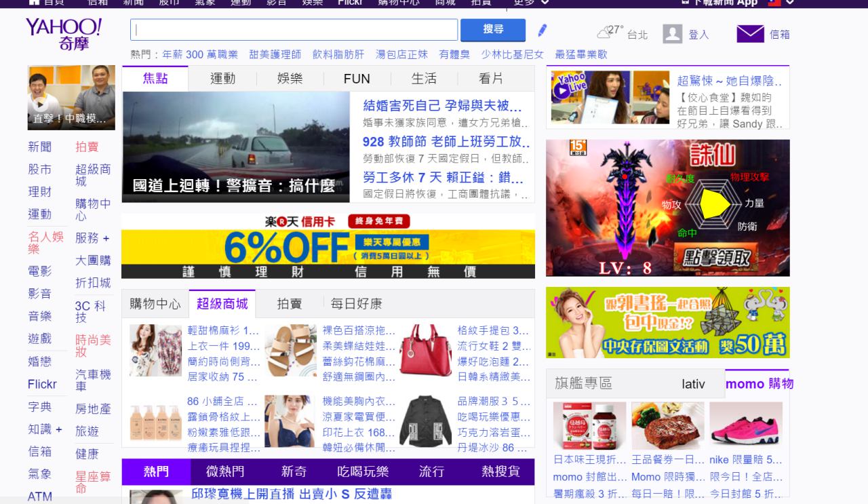View the sandals product image
The height and width of the screenshot is (504, 868).
click(290, 351)
